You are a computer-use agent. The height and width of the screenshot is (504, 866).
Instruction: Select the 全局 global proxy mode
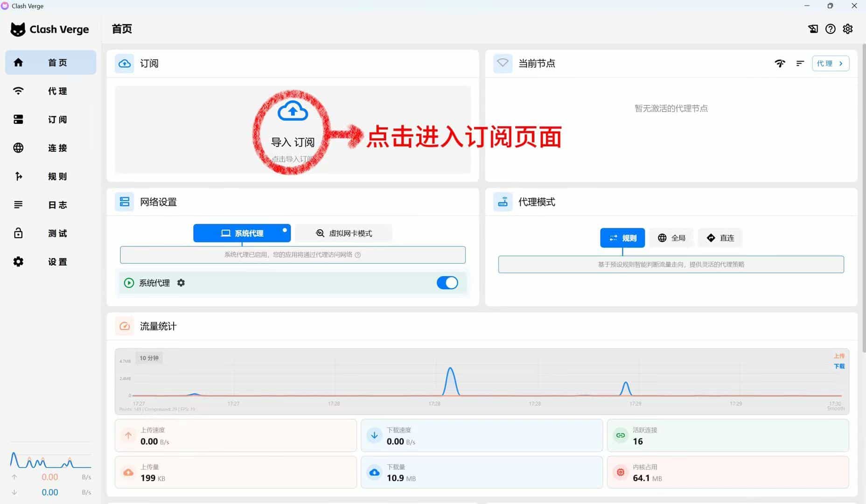[x=671, y=238]
